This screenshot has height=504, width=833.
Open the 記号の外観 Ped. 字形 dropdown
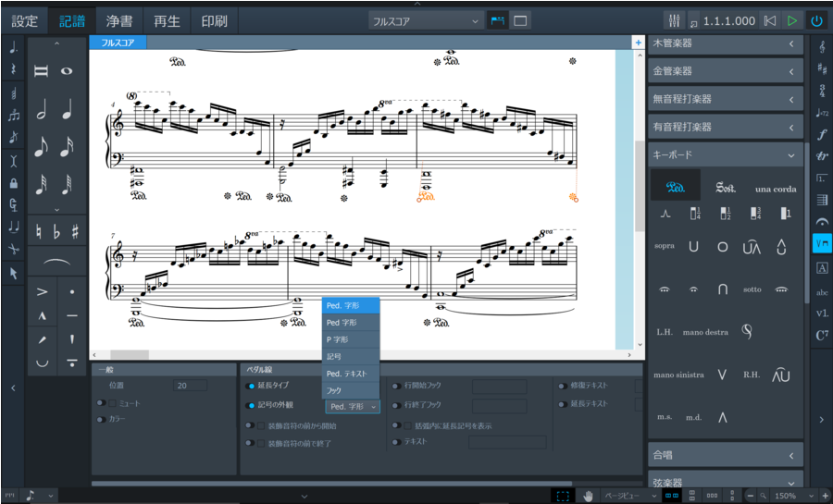pyautogui.click(x=353, y=406)
